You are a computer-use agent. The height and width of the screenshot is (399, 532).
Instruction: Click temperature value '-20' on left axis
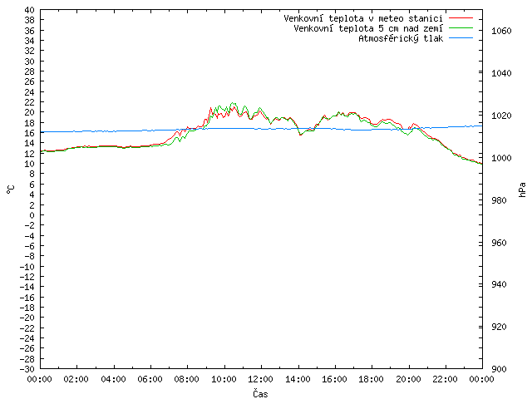pos(27,318)
